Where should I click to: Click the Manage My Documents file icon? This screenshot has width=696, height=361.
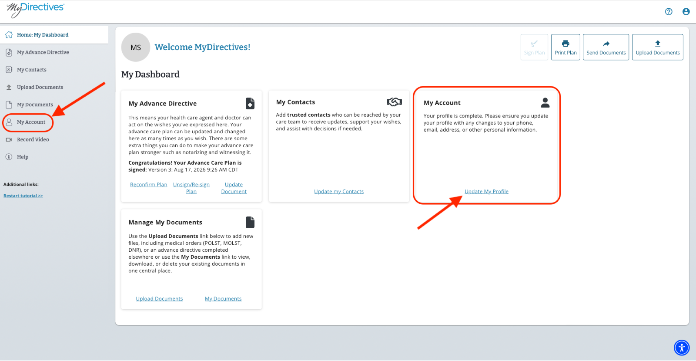click(250, 222)
